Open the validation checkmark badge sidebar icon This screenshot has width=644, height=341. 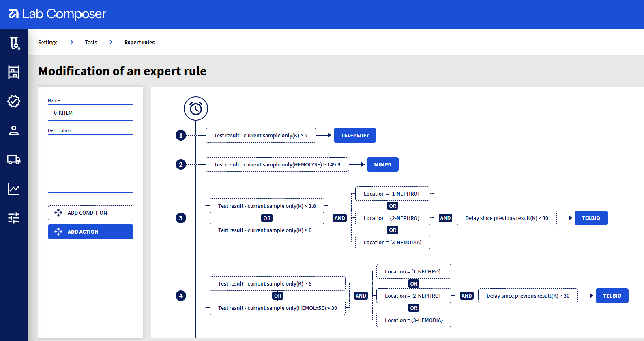(x=14, y=101)
